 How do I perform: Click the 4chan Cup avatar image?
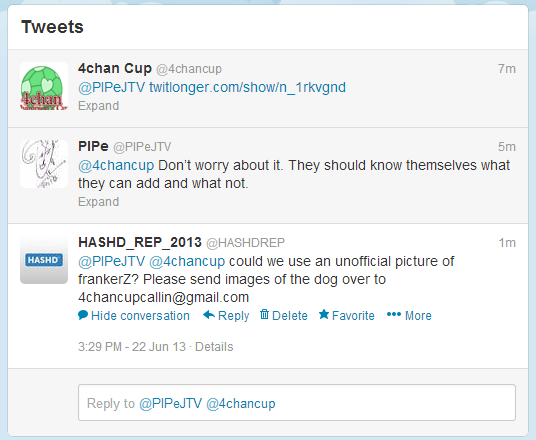[x=44, y=86]
